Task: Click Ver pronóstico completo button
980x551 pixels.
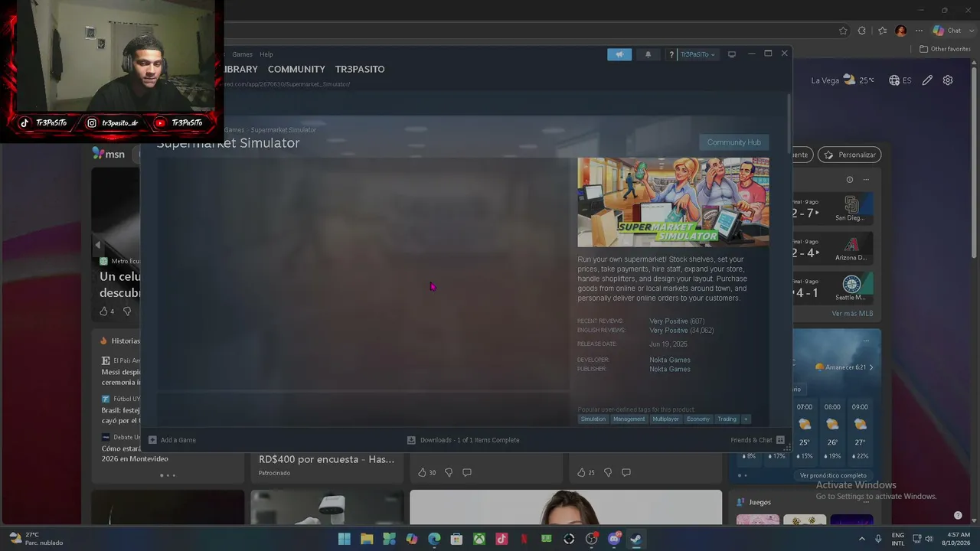Action: (x=833, y=475)
